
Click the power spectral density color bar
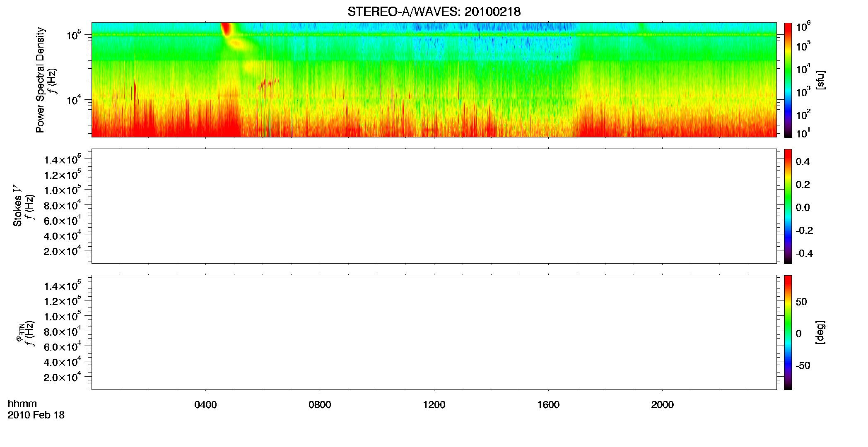tap(788, 80)
